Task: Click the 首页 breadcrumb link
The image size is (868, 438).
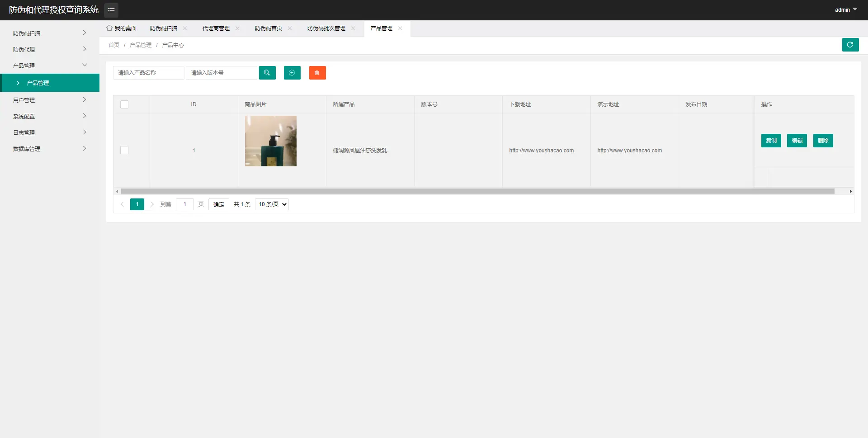Action: click(x=114, y=45)
